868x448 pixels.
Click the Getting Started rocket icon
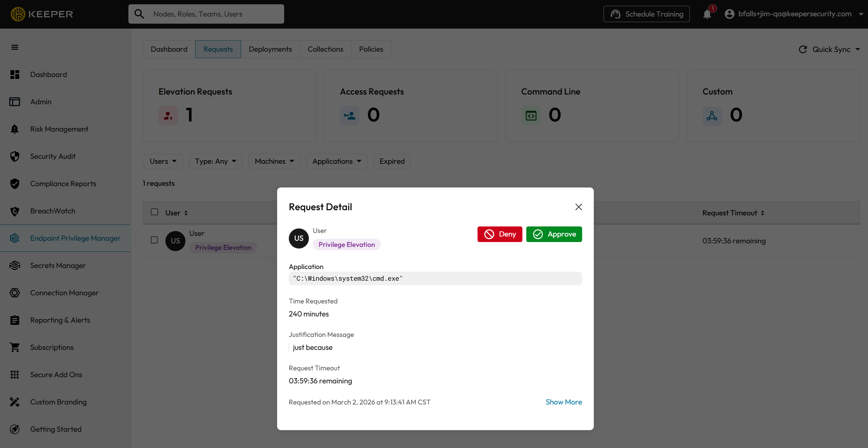click(x=15, y=429)
